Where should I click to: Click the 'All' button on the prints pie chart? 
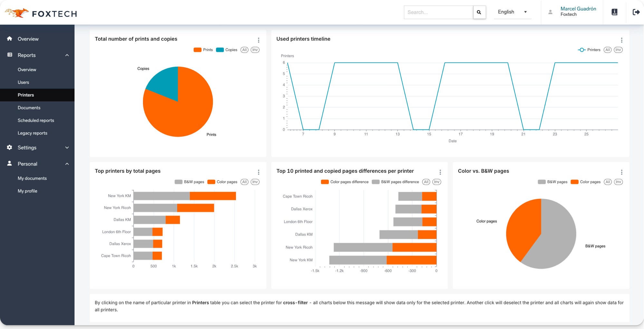(x=244, y=50)
